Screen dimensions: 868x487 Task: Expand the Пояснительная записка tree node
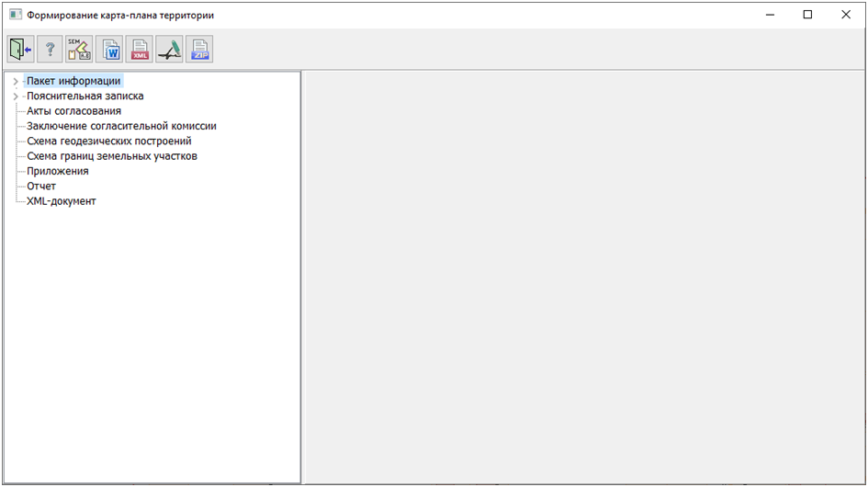(x=16, y=96)
